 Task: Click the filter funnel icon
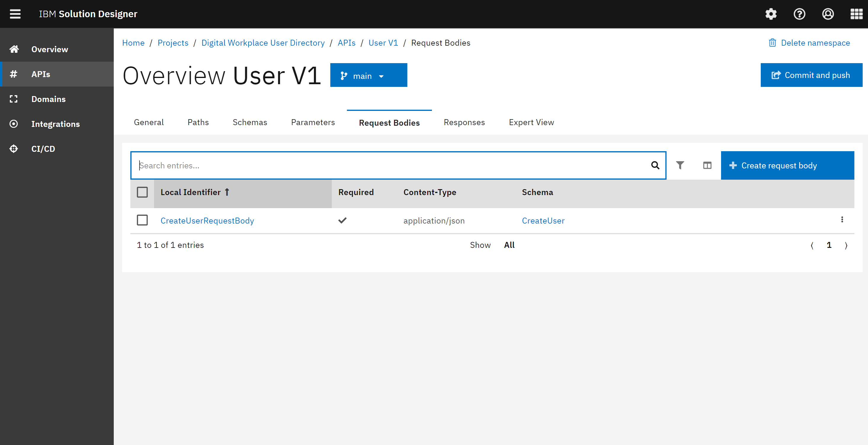tap(680, 165)
